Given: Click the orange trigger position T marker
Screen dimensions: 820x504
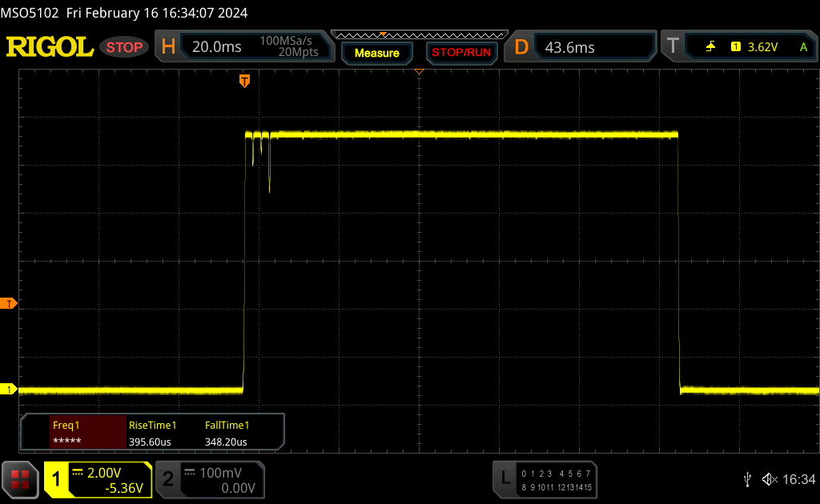Looking at the screenshot, I should coord(244,81).
